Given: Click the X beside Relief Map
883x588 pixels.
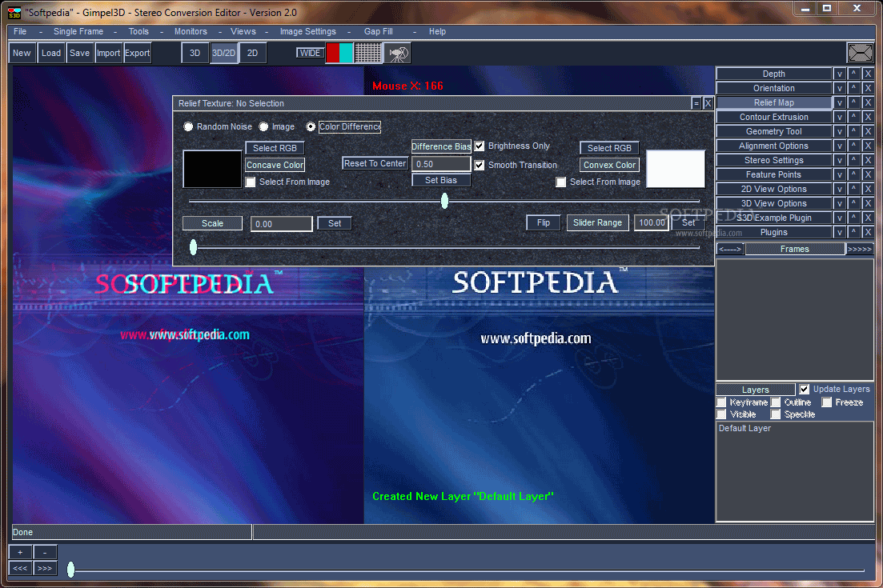Looking at the screenshot, I should click(x=868, y=102).
